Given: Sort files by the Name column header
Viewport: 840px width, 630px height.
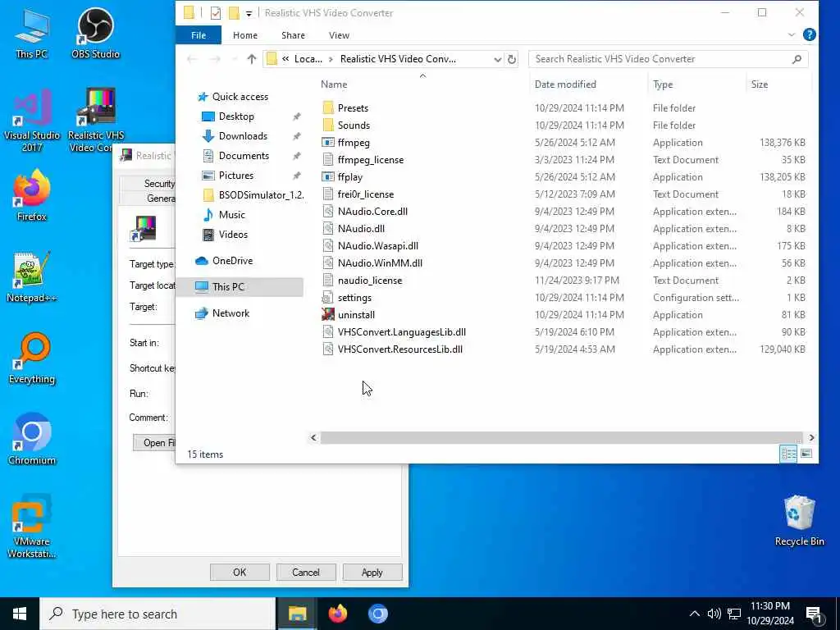Looking at the screenshot, I should [334, 84].
